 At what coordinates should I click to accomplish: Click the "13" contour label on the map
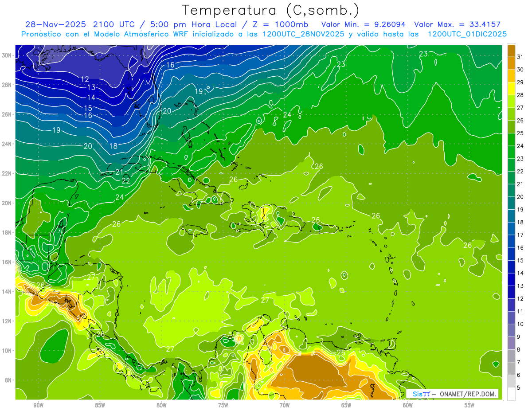[91, 87]
